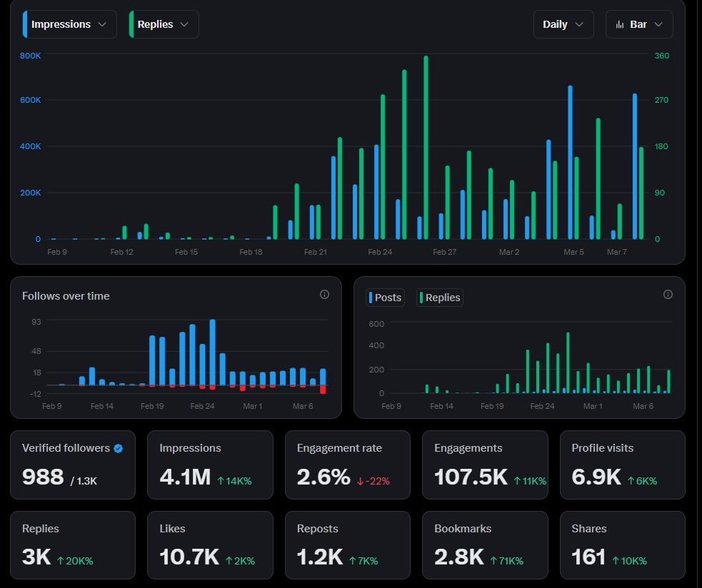
Task: Click the '600' label in Posts chart
Action: [x=376, y=324]
